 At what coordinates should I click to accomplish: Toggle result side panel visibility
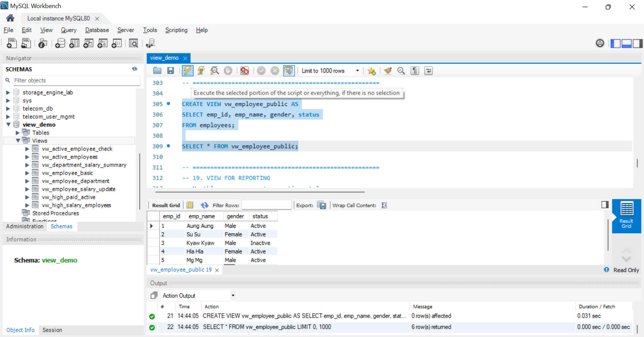pyautogui.click(x=605, y=205)
